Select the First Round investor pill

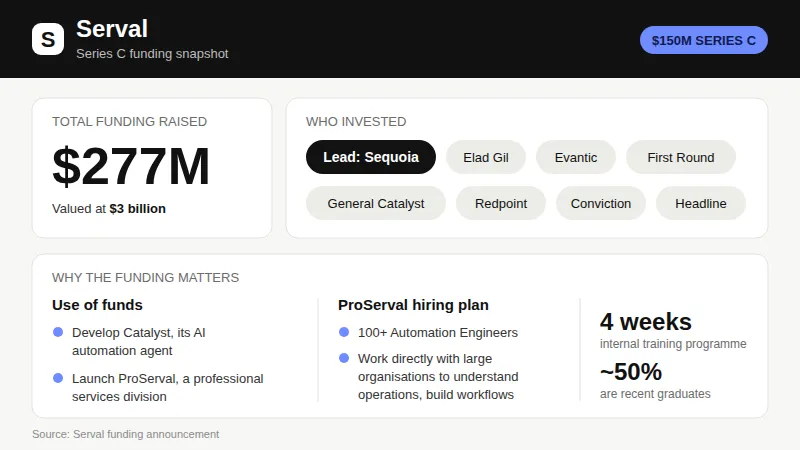681,157
